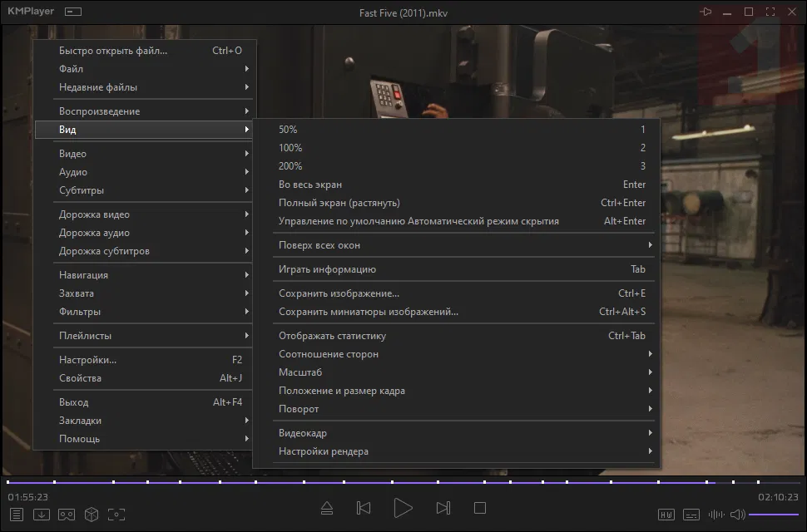Open 'Дорожка субтитров' submenu

pyautogui.click(x=145, y=251)
